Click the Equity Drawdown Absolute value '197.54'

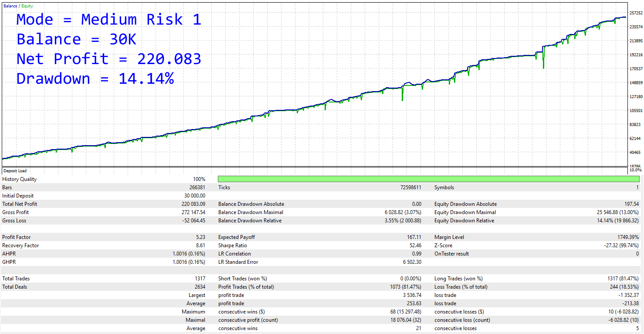coord(631,204)
